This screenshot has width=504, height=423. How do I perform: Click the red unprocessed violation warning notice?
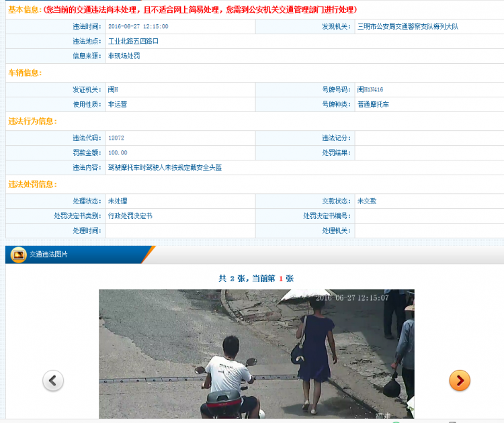tap(200, 10)
